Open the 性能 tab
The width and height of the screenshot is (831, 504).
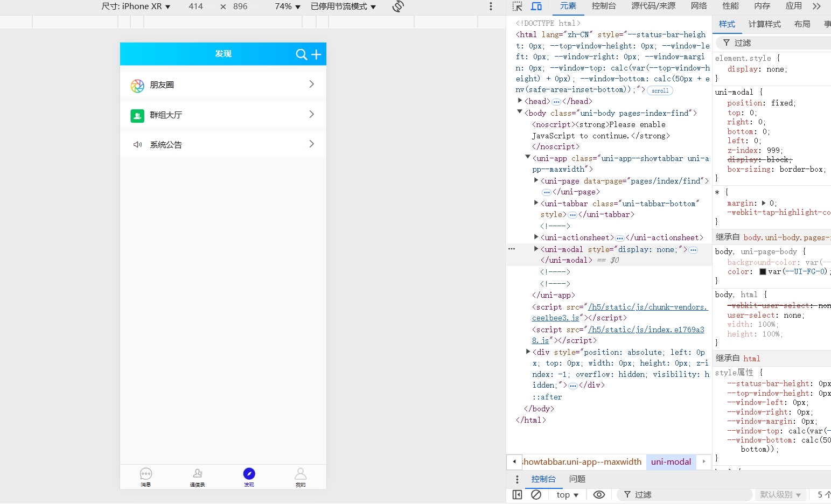pos(730,6)
